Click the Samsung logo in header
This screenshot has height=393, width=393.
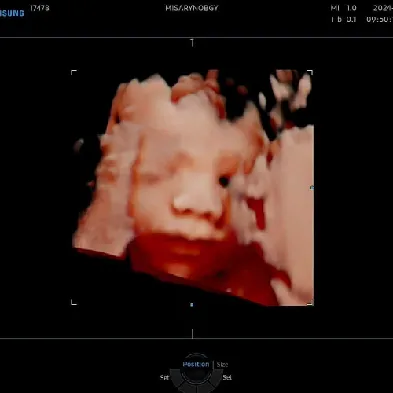(x=12, y=13)
